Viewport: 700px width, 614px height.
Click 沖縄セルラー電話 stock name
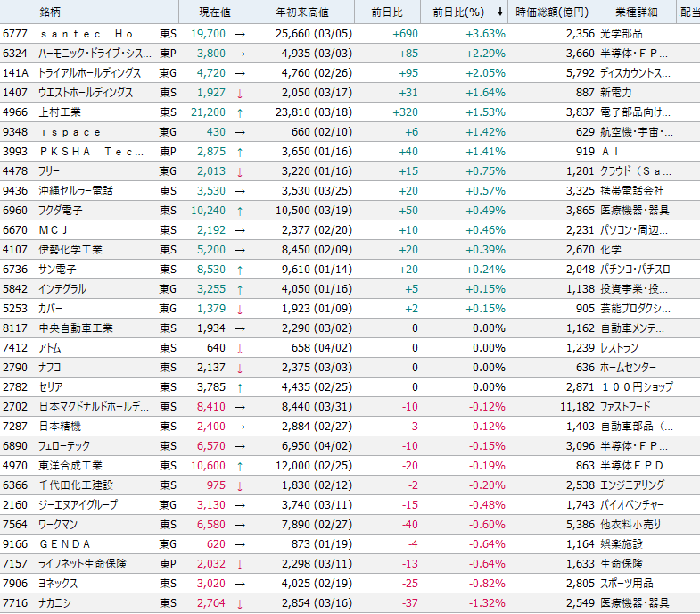[x=76, y=191]
